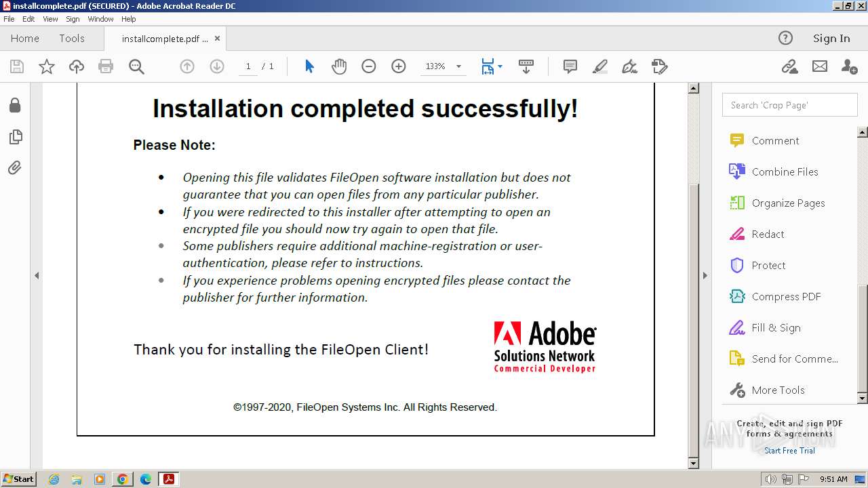This screenshot has height=488, width=868.
Task: Click the system tray volume icon
Action: click(x=771, y=479)
